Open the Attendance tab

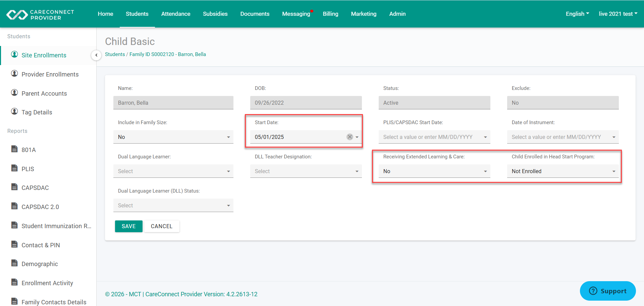point(176,14)
